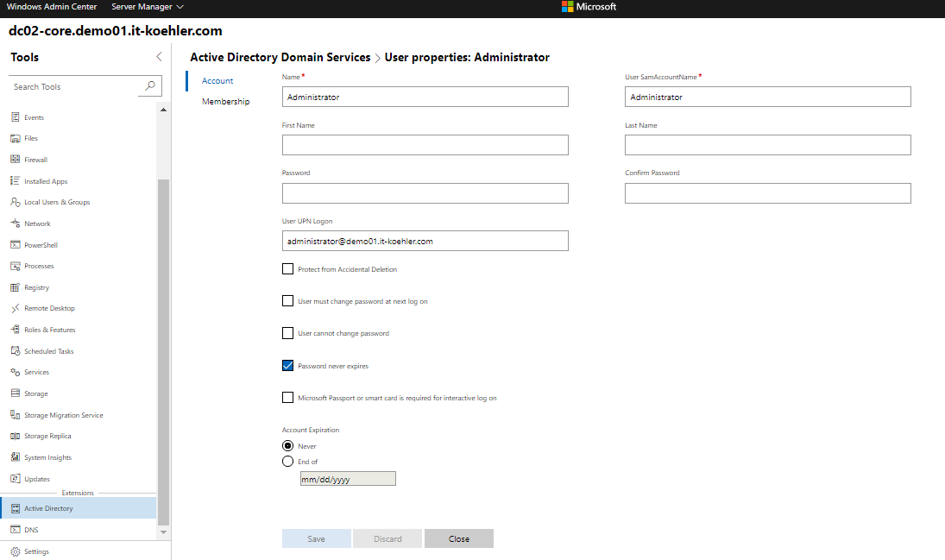945x560 pixels.
Task: Click the Services gear icon
Action: click(x=16, y=372)
